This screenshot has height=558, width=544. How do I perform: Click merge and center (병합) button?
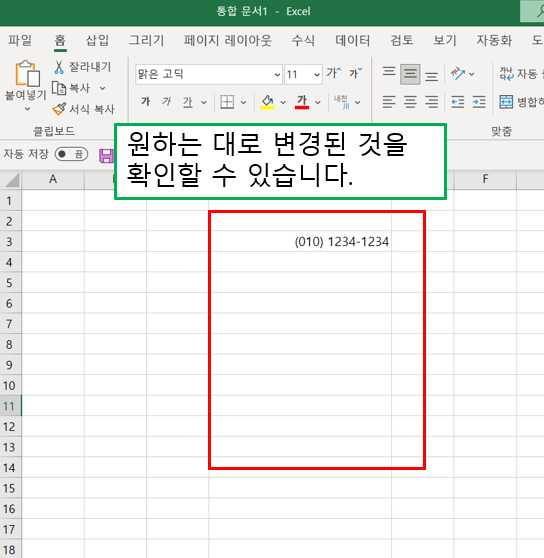[x=521, y=102]
